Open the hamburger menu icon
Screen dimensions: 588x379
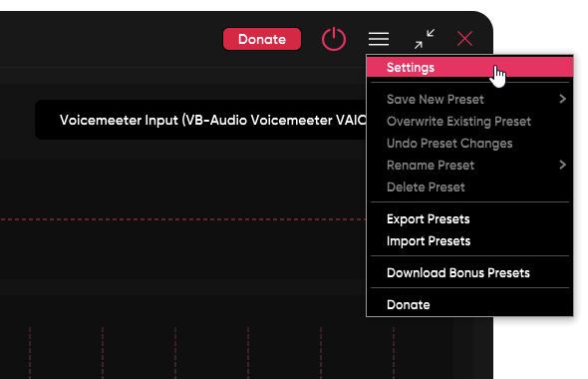(x=379, y=39)
